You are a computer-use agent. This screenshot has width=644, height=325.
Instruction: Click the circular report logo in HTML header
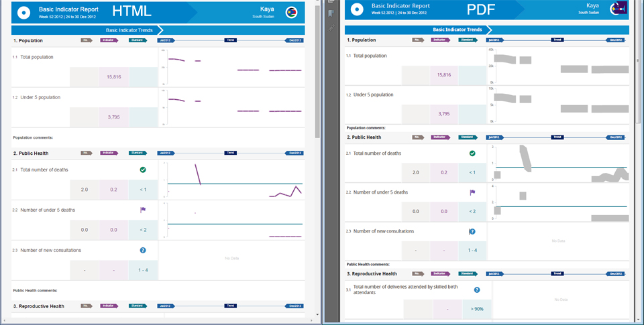coord(23,11)
